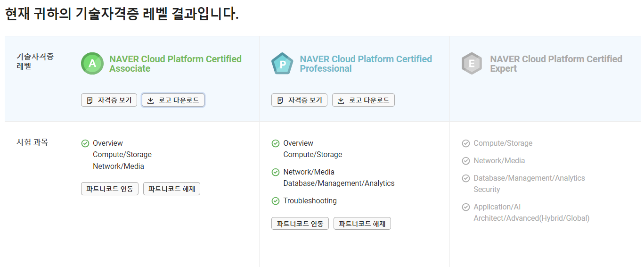This screenshot has width=644, height=267.
Task: Click the 기술자격증 레벨 row label
Action: [x=35, y=61]
